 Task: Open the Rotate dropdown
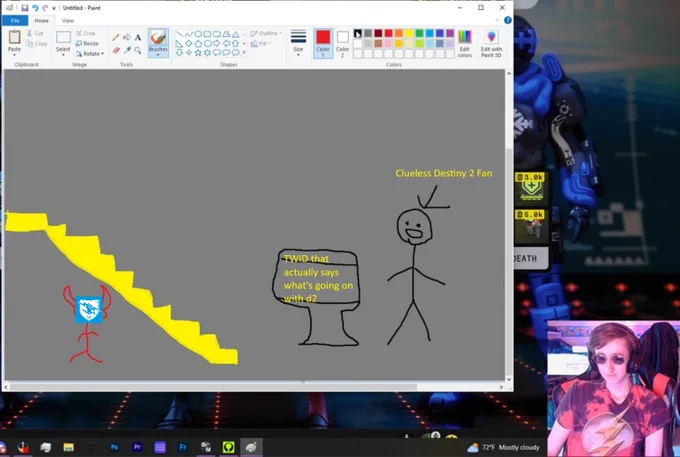90,54
